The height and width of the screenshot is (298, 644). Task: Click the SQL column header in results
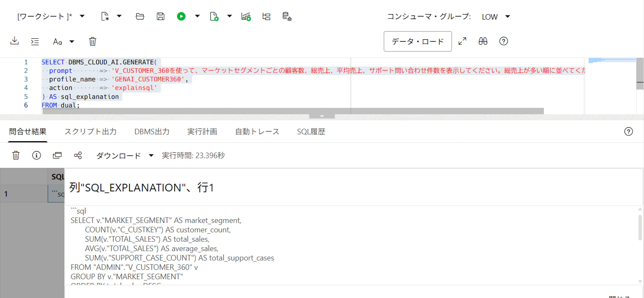pos(56,177)
